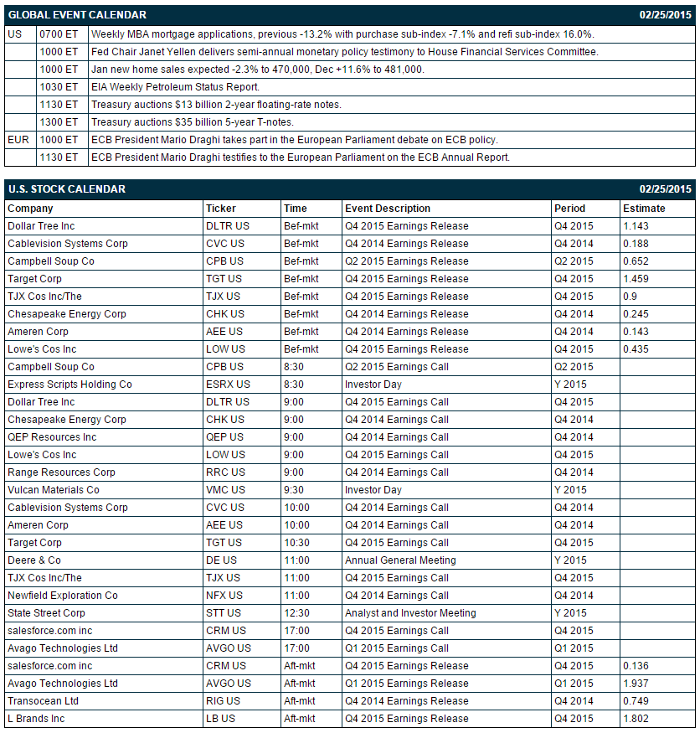Click the Deere & Co company name

(34, 560)
